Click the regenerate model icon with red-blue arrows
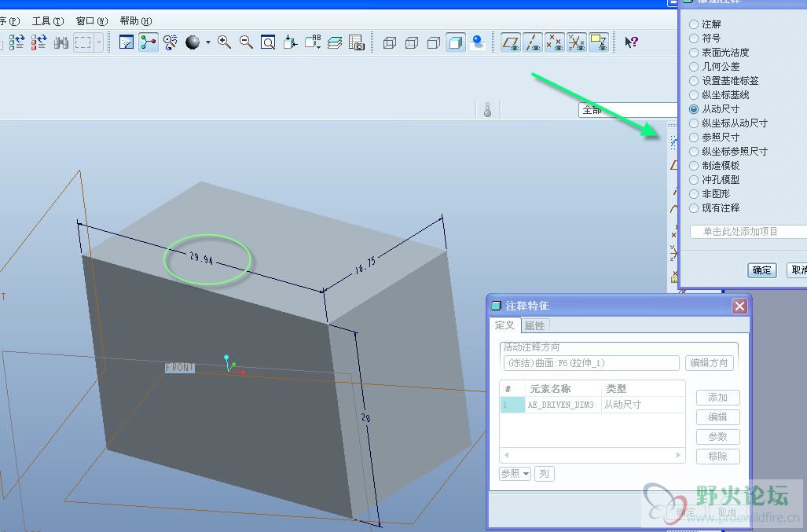The height and width of the screenshot is (532, 807). 17,42
